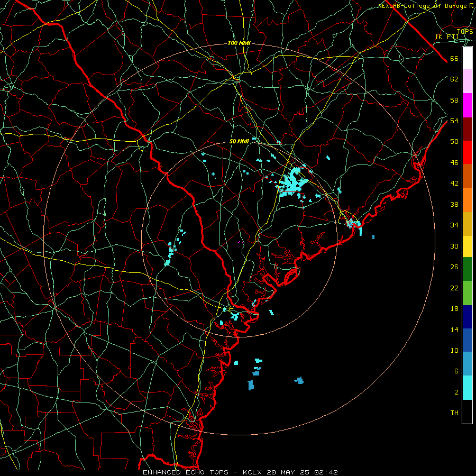Select the dark green 26 kft legend swatch
The image size is (476, 476).
coord(467,269)
